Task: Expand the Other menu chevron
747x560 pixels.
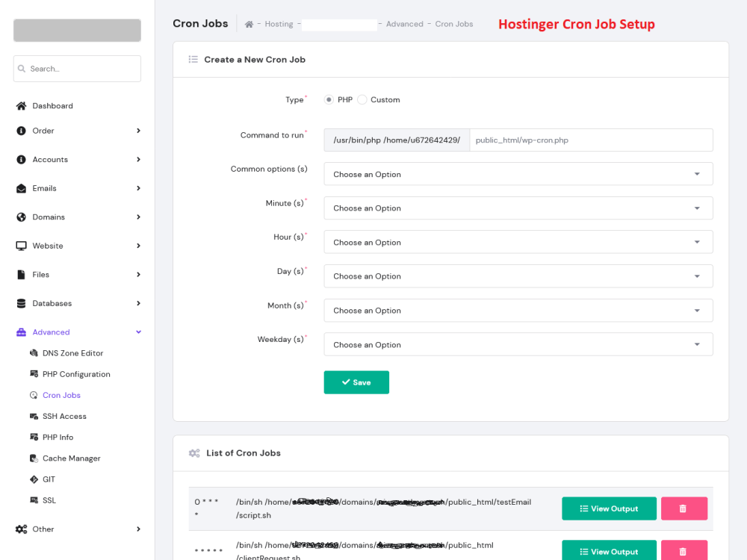Action: pos(139,529)
